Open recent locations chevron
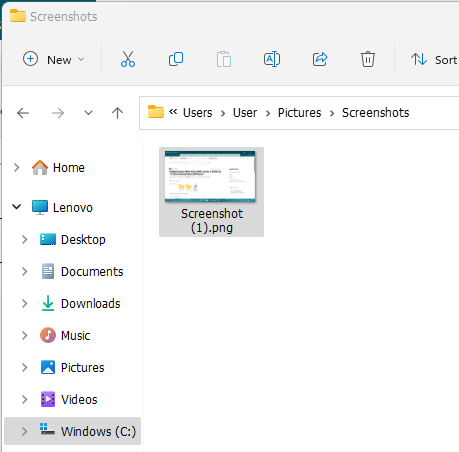This screenshot has height=452, width=459. coord(88,113)
